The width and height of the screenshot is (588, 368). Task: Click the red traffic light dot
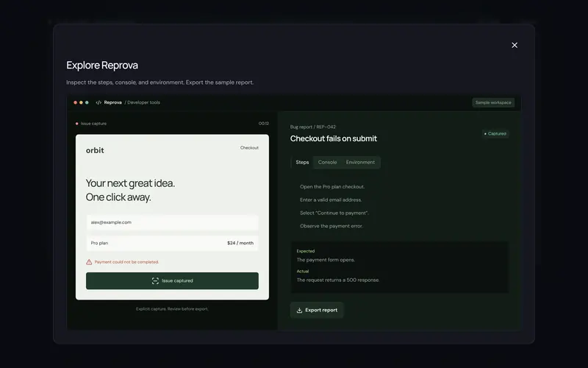[x=76, y=102]
